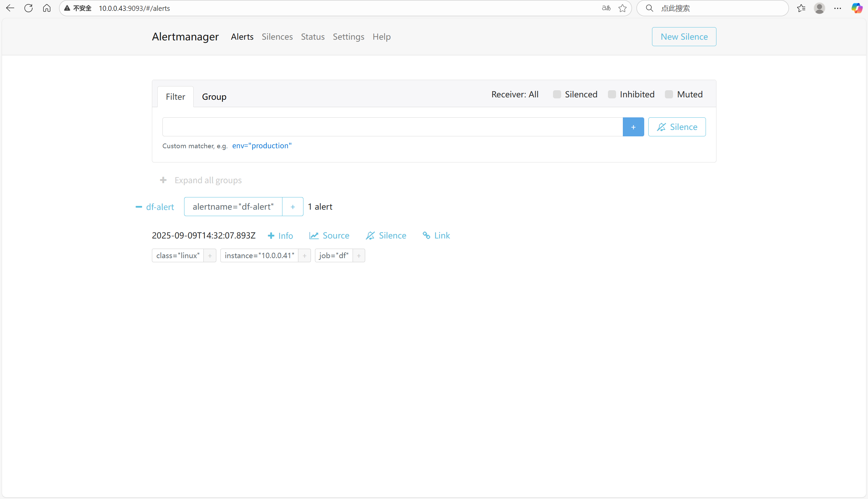Click the browser refresh icon
Viewport: 868px width, 499px height.
click(x=28, y=8)
